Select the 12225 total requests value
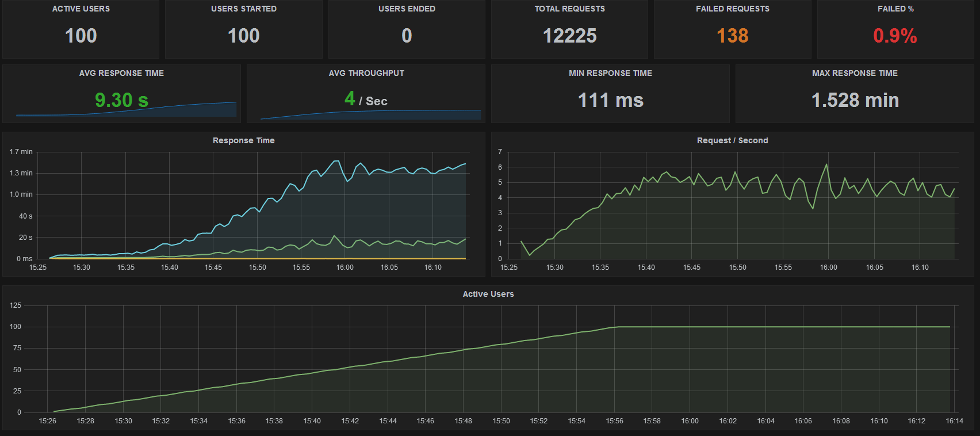 click(x=569, y=36)
